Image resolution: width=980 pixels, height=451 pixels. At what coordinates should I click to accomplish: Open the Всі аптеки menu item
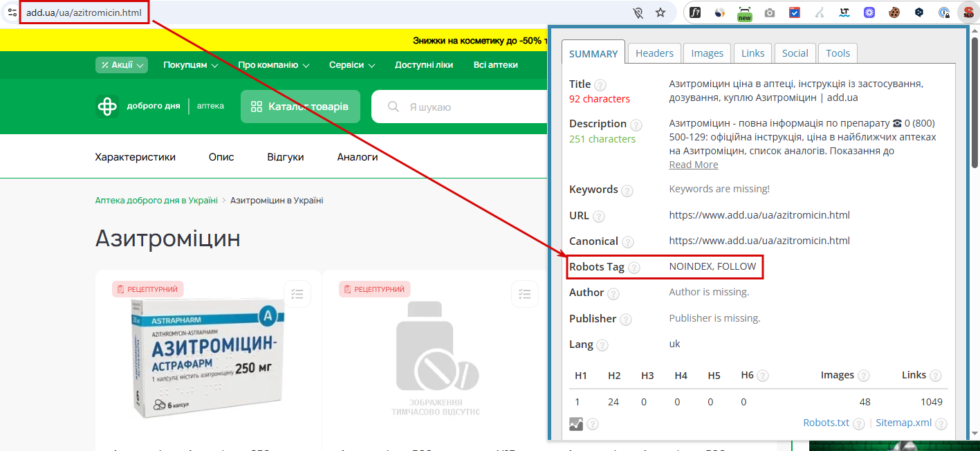pos(496,65)
